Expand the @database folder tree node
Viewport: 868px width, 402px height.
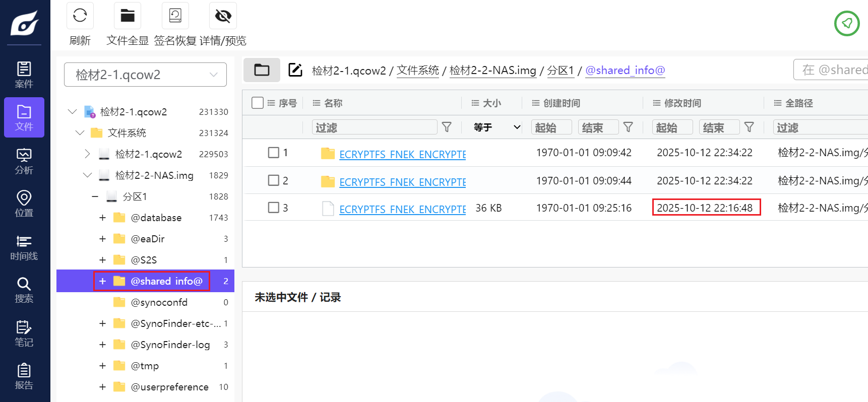pos(102,218)
